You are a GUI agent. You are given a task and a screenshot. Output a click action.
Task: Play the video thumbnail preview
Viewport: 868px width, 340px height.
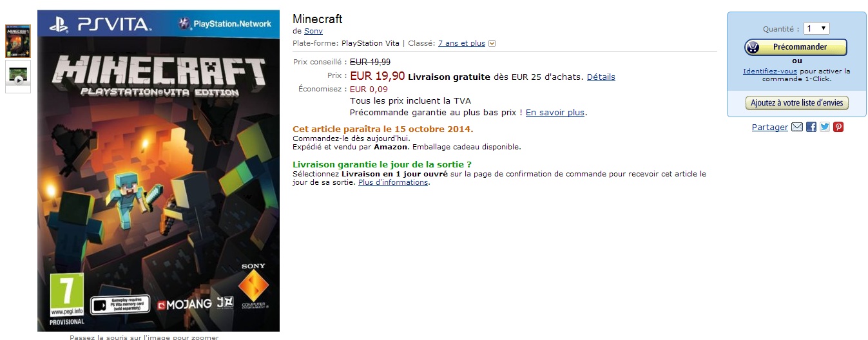click(x=18, y=77)
